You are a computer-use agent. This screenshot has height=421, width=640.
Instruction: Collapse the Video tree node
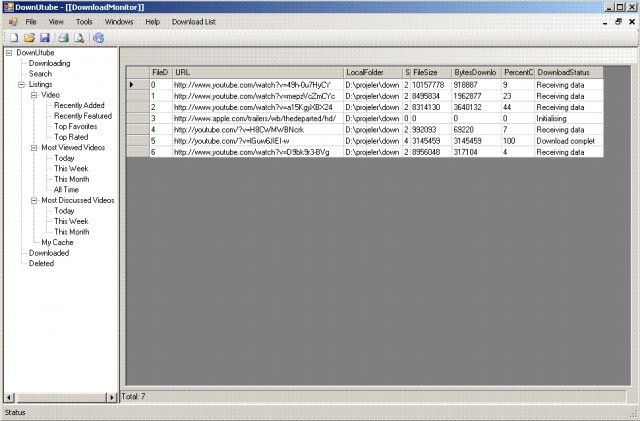34,95
